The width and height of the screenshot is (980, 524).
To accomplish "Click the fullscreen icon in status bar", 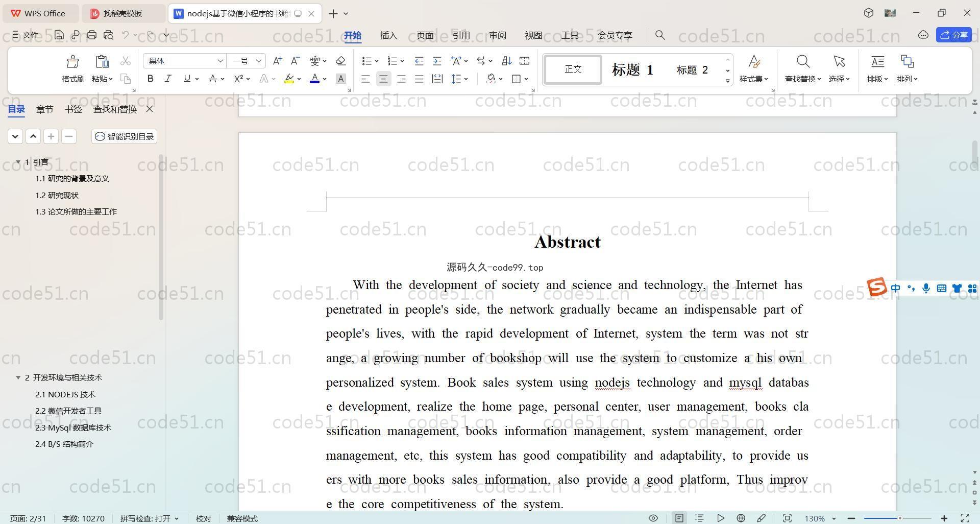I will [965, 518].
